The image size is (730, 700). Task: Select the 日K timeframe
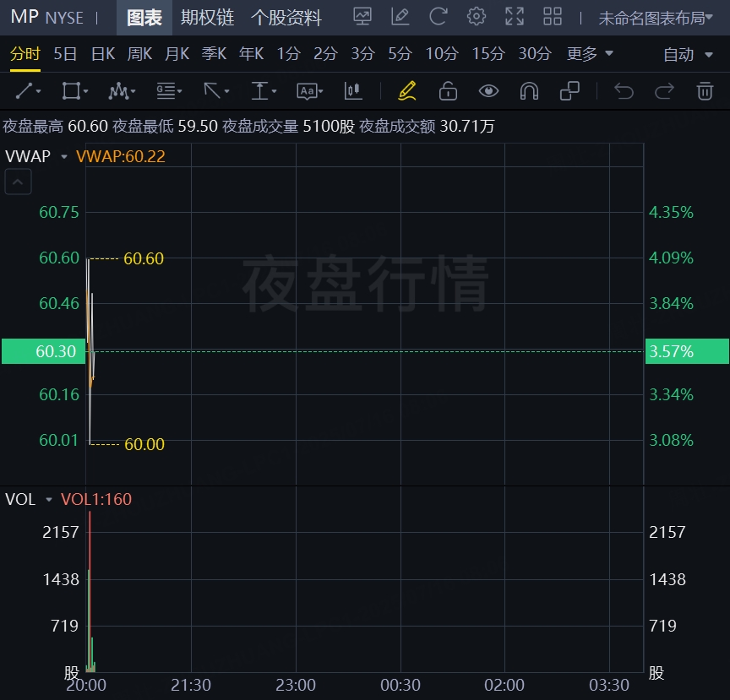coord(103,54)
